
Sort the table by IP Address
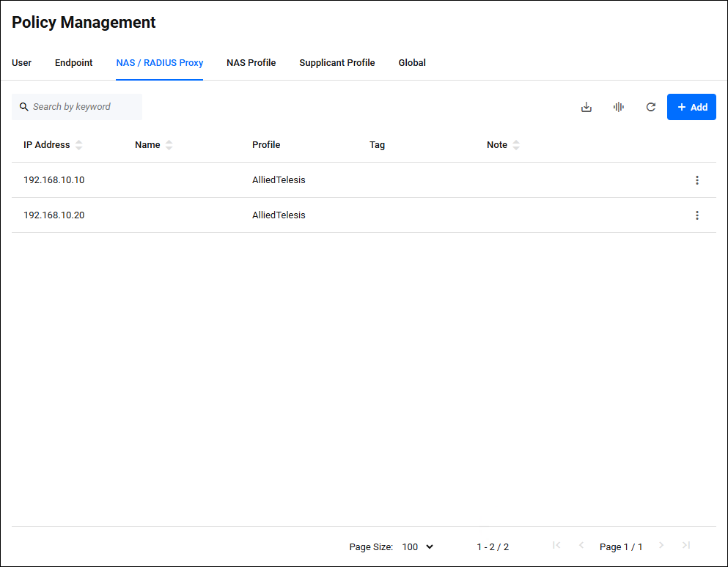pyautogui.click(x=78, y=145)
